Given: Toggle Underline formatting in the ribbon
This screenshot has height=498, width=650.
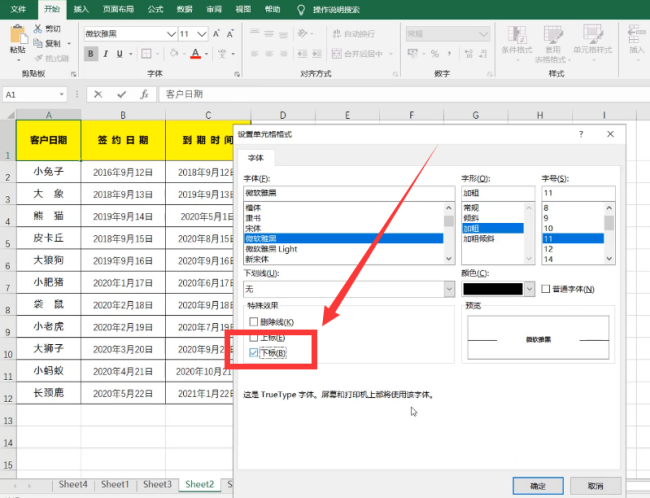Looking at the screenshot, I should 120,54.
